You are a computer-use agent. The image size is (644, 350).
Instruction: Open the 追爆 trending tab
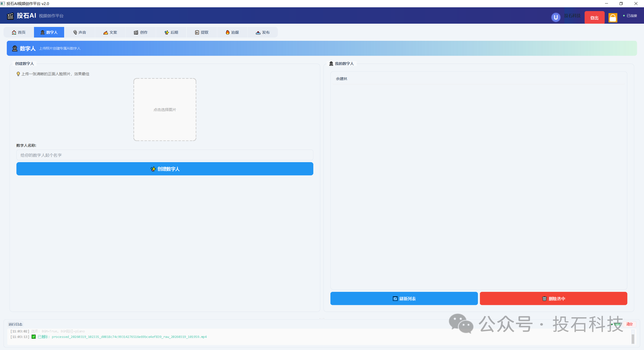click(232, 32)
